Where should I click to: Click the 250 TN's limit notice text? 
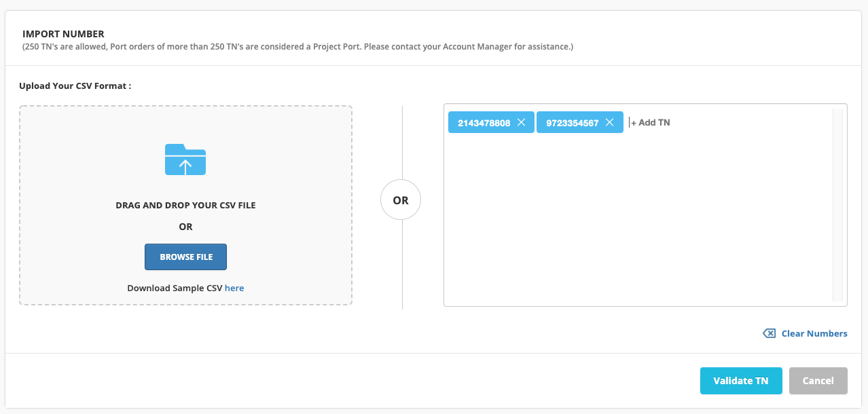[x=297, y=47]
